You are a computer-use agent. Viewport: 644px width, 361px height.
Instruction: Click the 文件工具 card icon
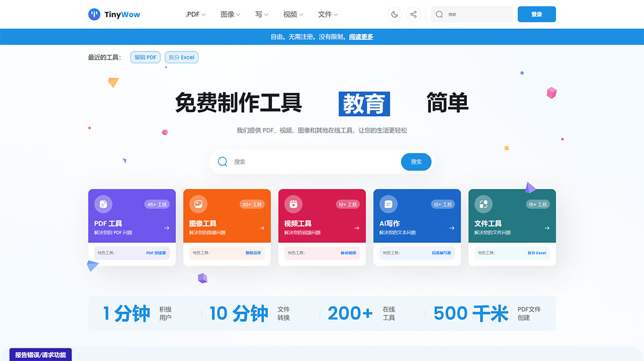tap(483, 204)
